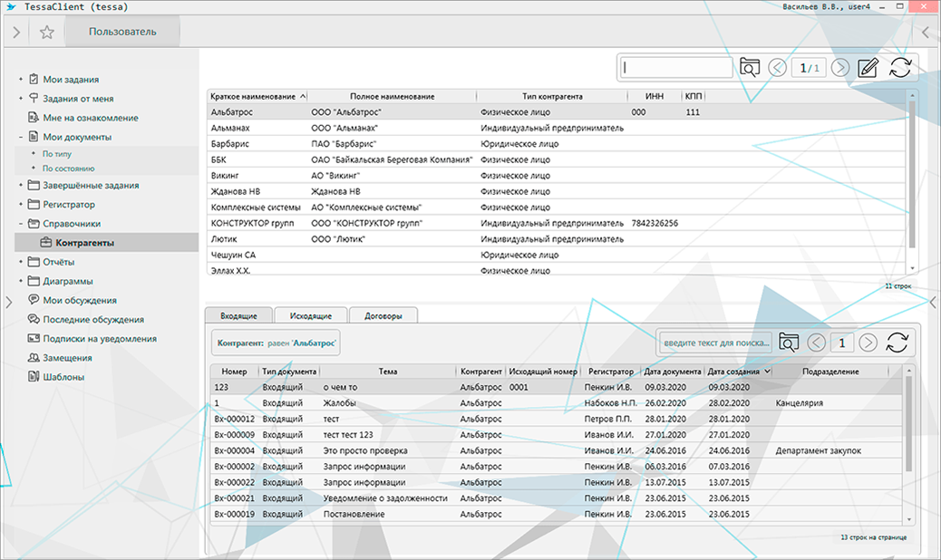Expand the Отчёты tree node
The height and width of the screenshot is (560, 941).
point(20,262)
